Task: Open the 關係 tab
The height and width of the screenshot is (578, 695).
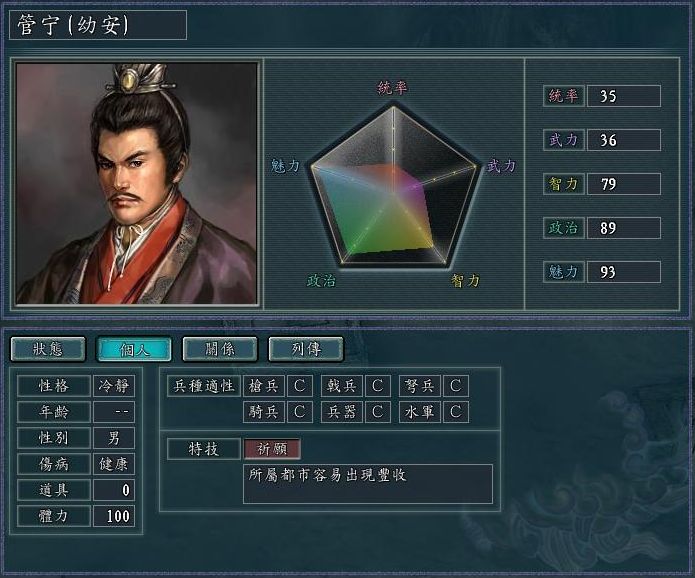Action: (220, 349)
